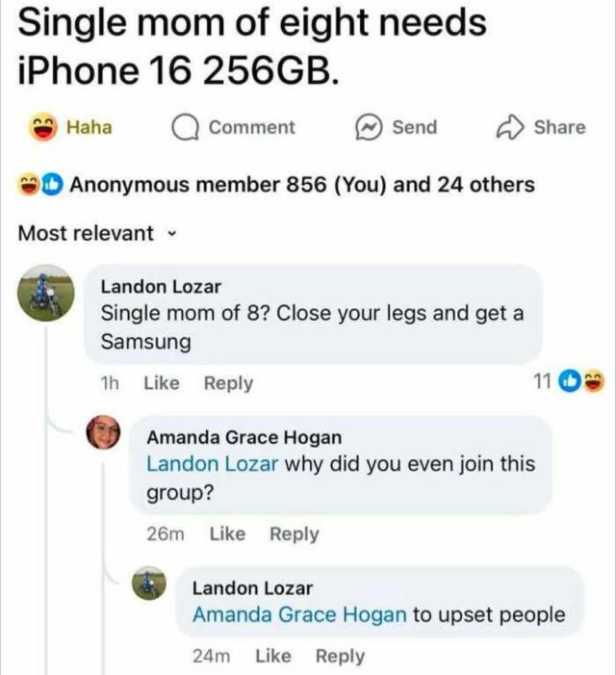Open Landon Lozar's small reply avatar
The height and width of the screenshot is (675, 616).
(149, 583)
